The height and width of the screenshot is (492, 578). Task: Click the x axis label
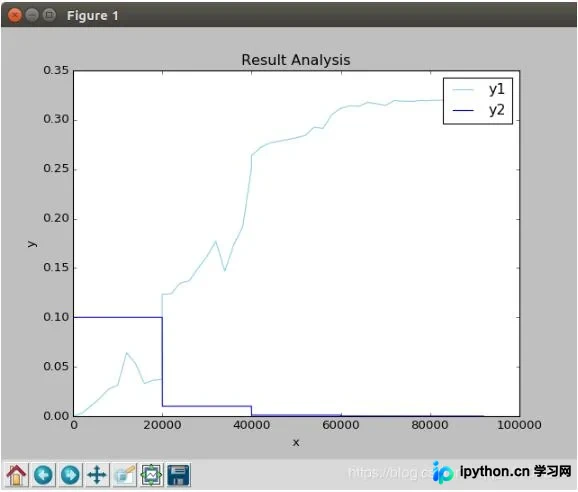pyautogui.click(x=296, y=443)
